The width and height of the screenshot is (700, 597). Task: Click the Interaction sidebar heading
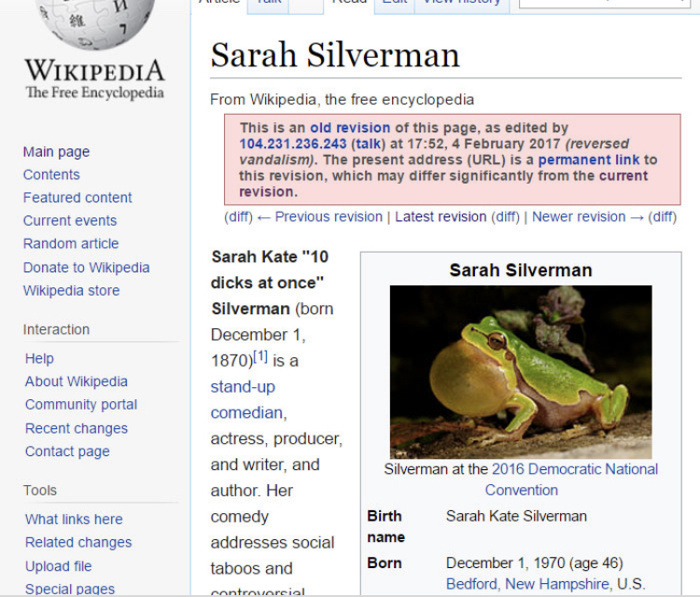tap(56, 329)
